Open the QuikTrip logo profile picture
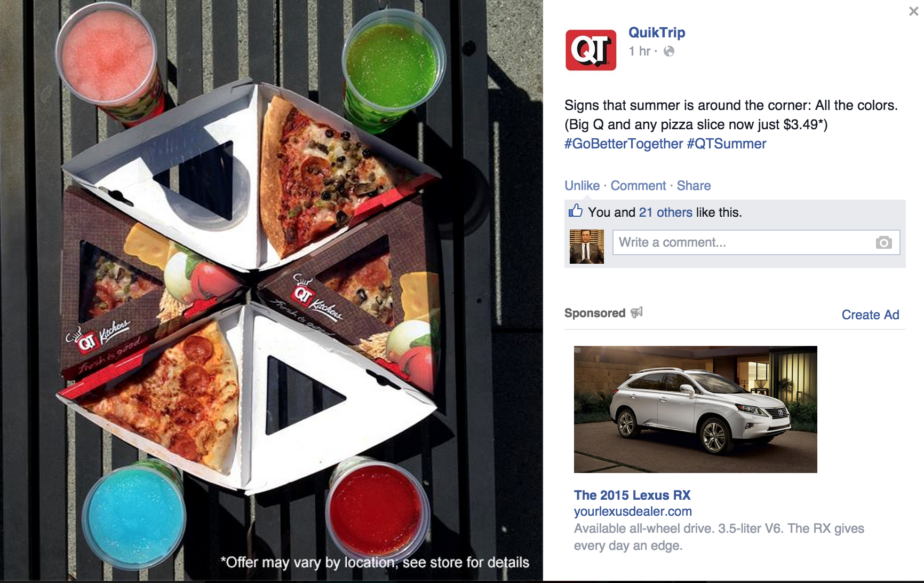The image size is (924, 583). 591,50
